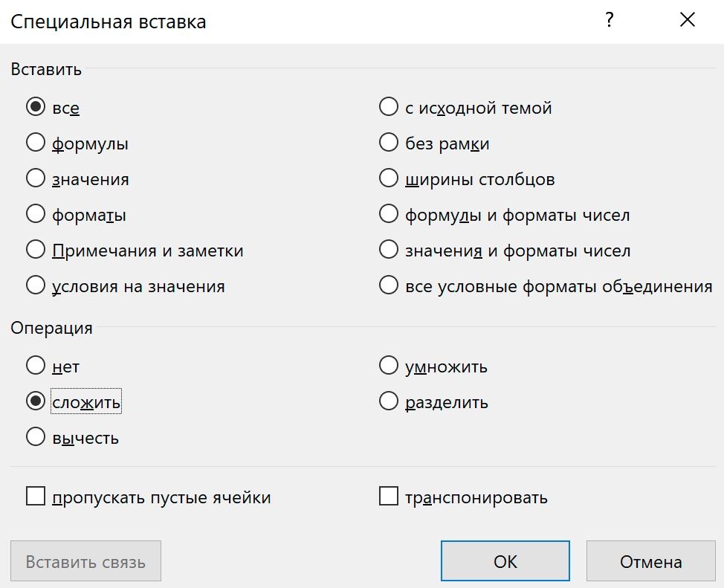Choose 'формулы и форматы чисел'
The height and width of the screenshot is (588, 724).
click(x=389, y=215)
